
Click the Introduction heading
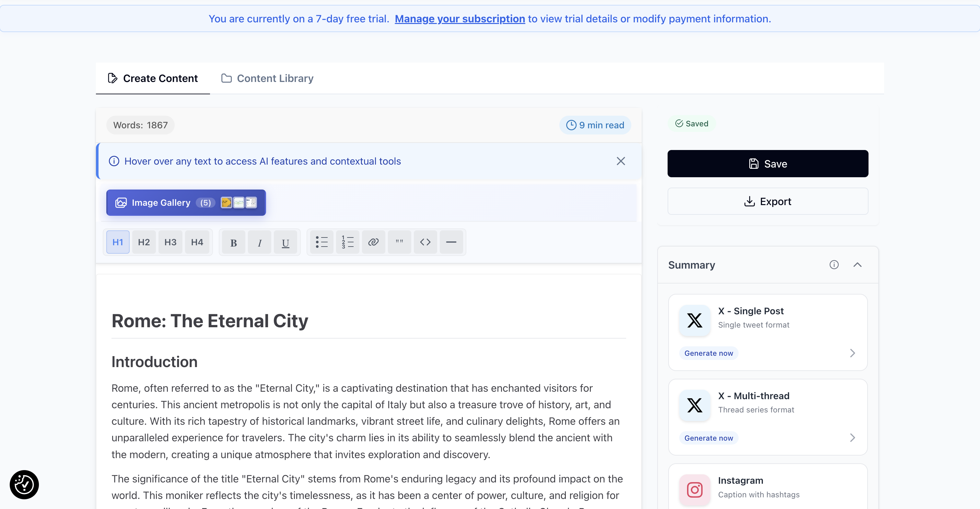point(155,362)
